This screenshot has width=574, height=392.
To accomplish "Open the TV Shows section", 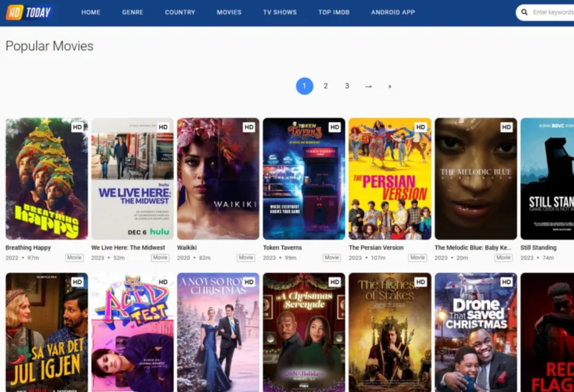I will (280, 12).
